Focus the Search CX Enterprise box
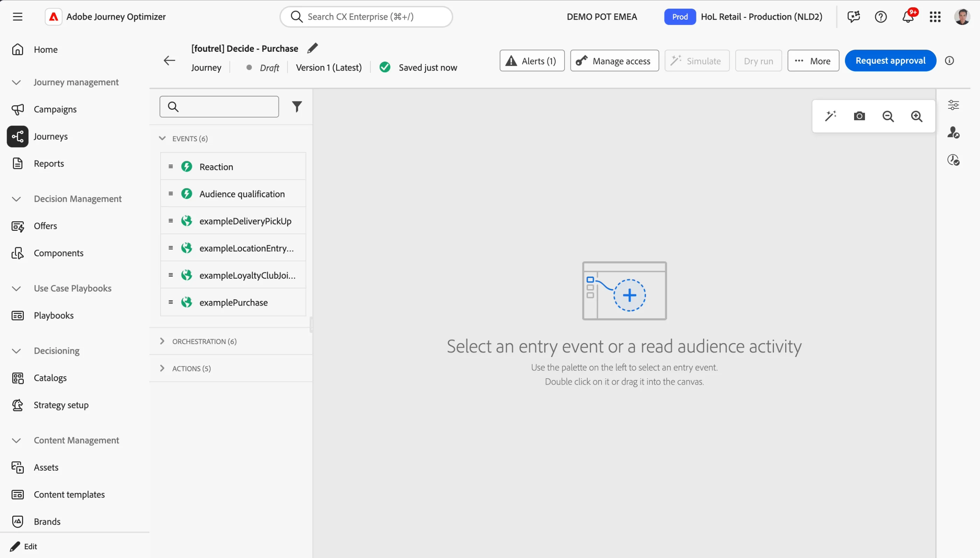 point(366,17)
